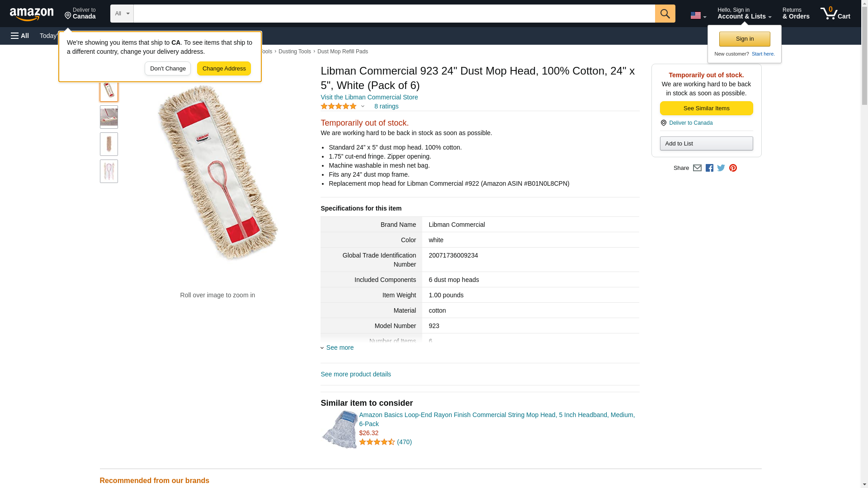
Task: Share product via email icon
Action: [x=697, y=168]
